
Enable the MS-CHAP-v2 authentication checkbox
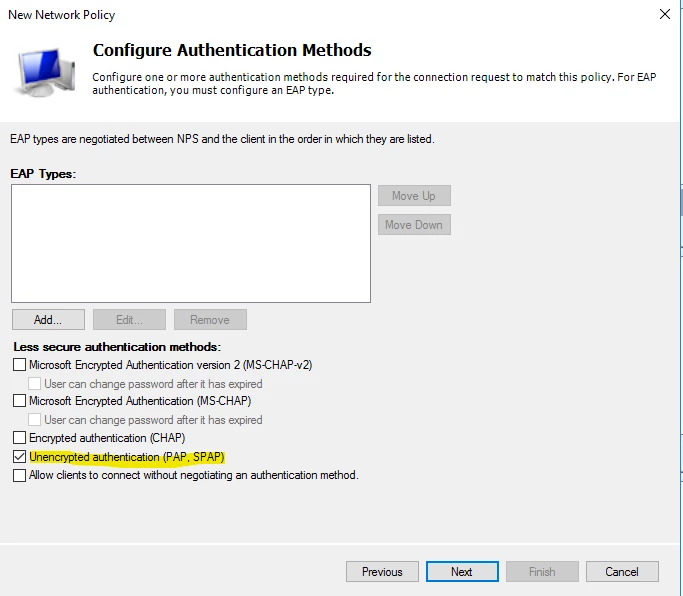pyautogui.click(x=19, y=365)
